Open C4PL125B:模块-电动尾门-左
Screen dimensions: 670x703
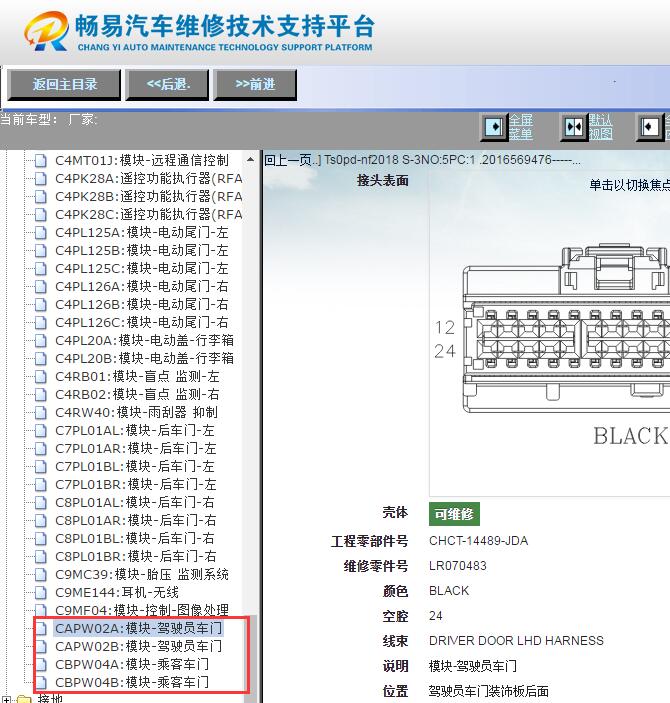click(x=142, y=250)
